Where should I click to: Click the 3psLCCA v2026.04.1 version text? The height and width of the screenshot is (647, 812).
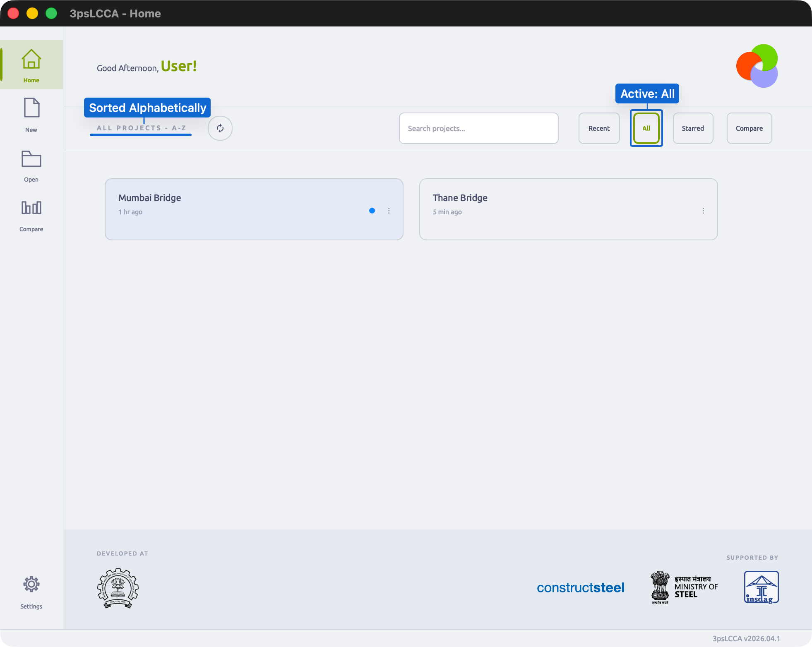point(746,638)
